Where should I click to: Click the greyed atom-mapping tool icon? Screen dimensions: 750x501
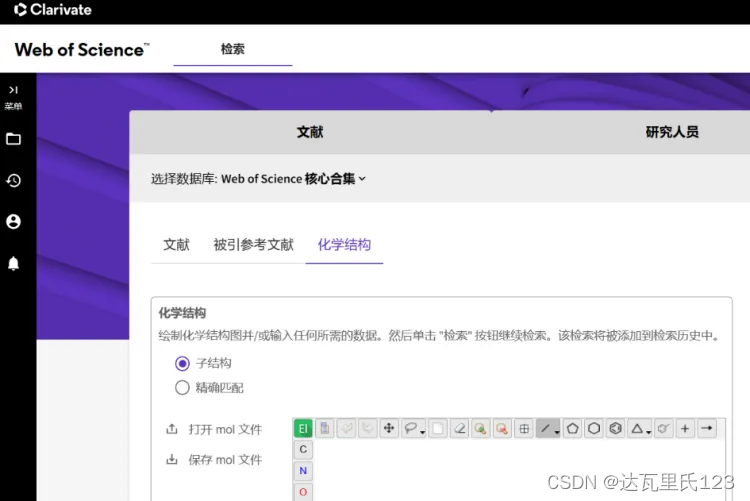pos(663,428)
